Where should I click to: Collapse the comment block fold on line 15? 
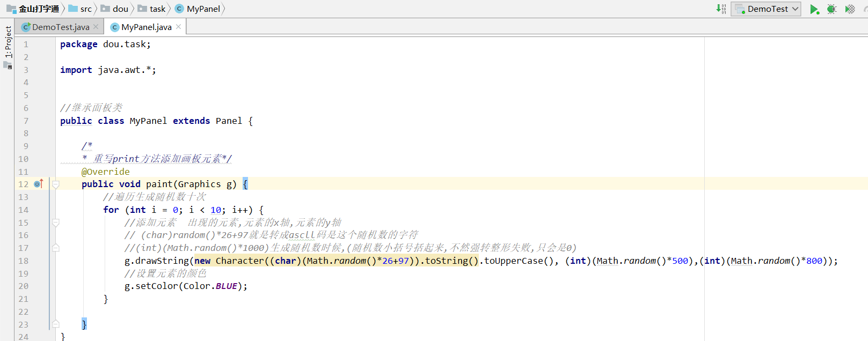click(56, 223)
